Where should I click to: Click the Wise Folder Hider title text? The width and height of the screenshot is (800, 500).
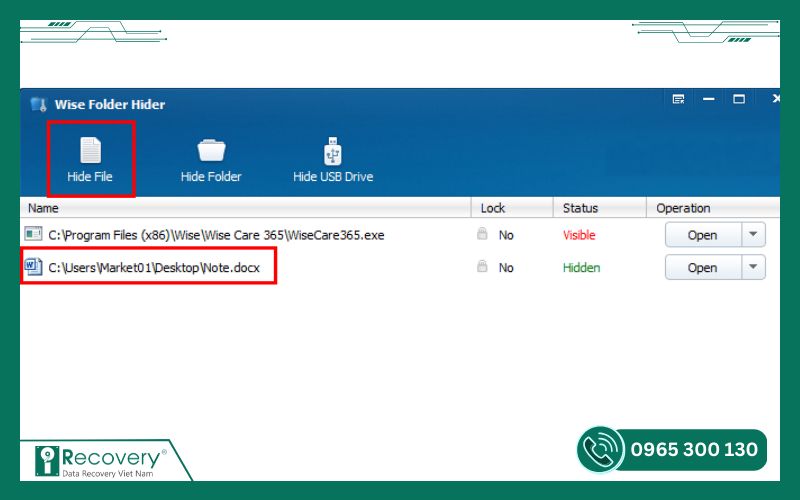(x=110, y=104)
